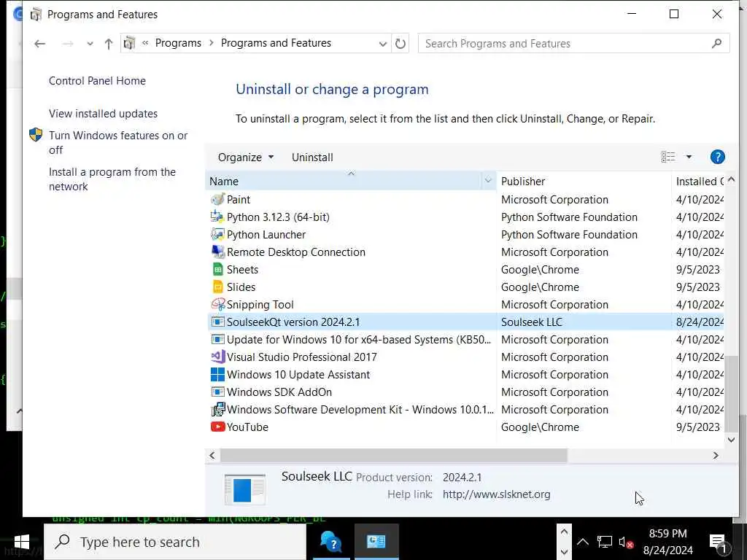Click the change view layout icon
This screenshot has height=560, width=747.
pyautogui.click(x=668, y=157)
